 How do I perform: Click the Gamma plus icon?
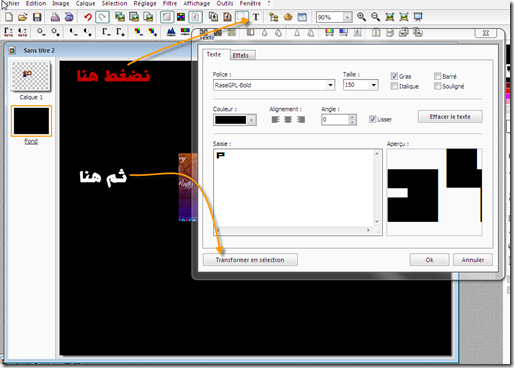(120, 32)
